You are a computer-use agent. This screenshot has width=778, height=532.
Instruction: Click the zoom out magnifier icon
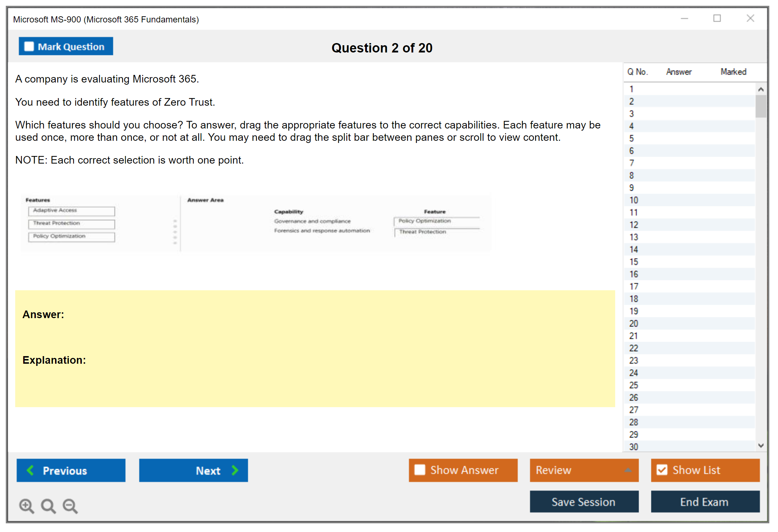(x=70, y=506)
